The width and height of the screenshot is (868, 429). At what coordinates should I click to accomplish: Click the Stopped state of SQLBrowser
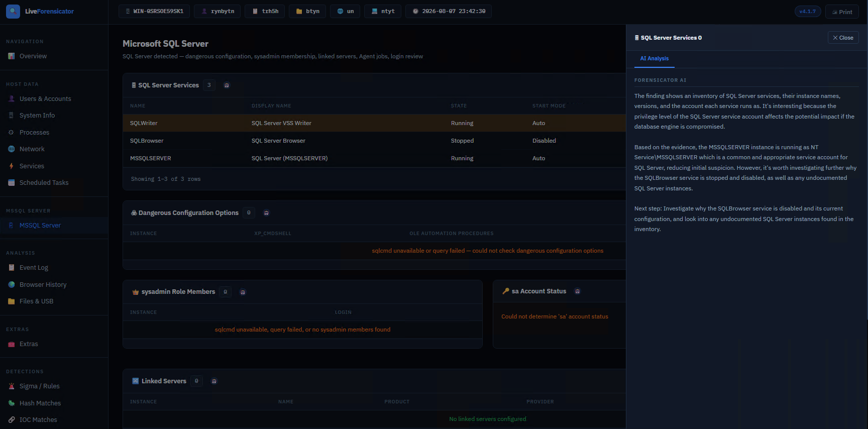click(462, 141)
